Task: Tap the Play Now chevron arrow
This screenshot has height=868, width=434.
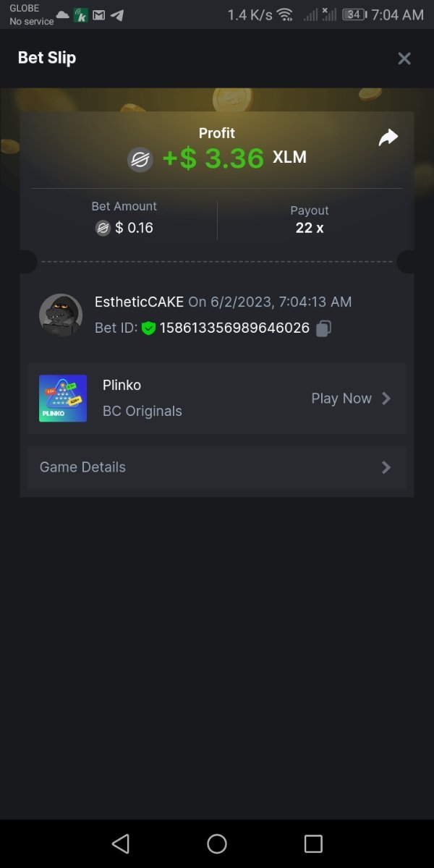Action: (386, 399)
